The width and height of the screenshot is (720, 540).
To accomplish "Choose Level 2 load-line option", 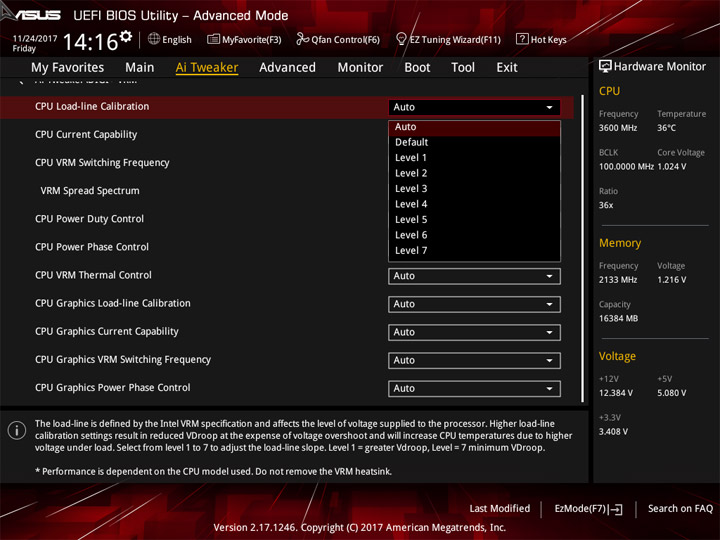I will (474, 174).
